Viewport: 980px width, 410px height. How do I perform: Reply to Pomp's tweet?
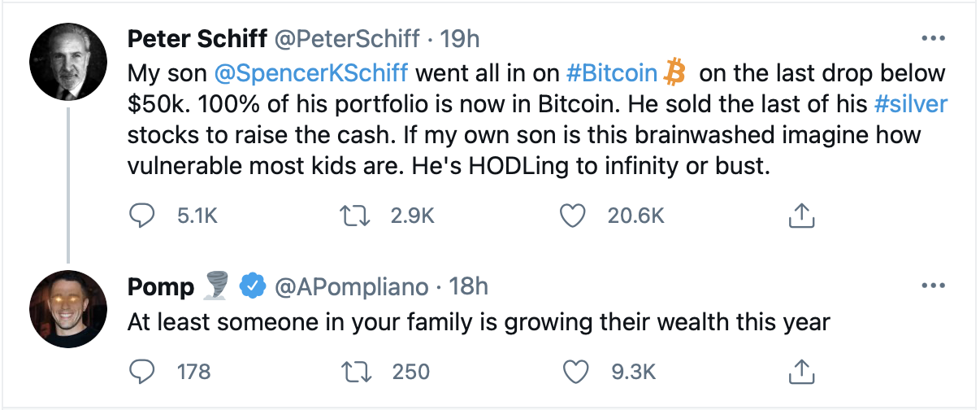click(x=142, y=372)
